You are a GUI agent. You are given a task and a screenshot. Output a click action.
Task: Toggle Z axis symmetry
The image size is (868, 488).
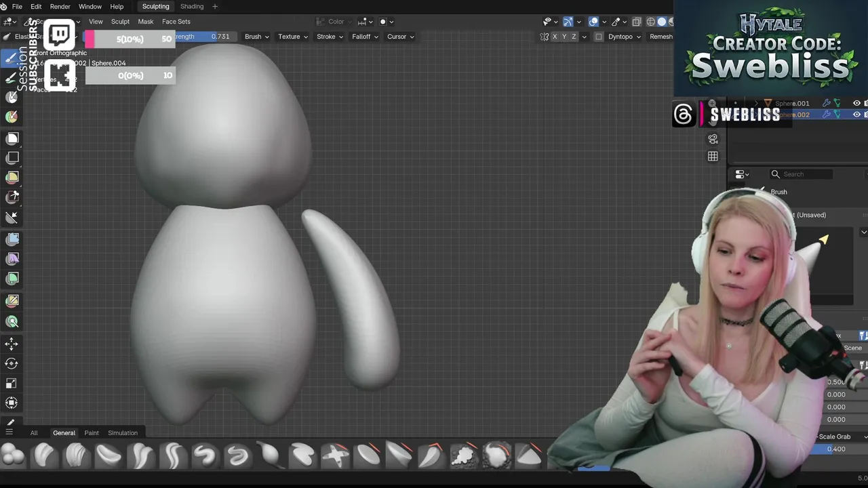point(574,37)
